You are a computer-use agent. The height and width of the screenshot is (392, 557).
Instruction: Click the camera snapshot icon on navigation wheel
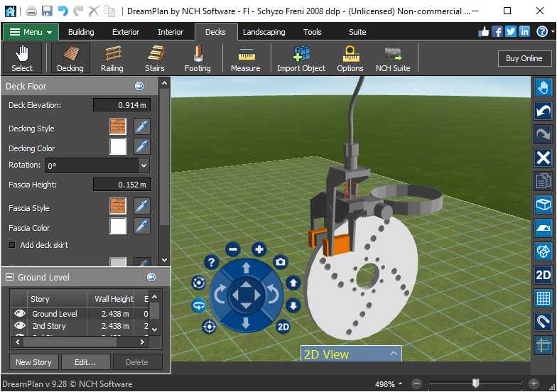[281, 262]
